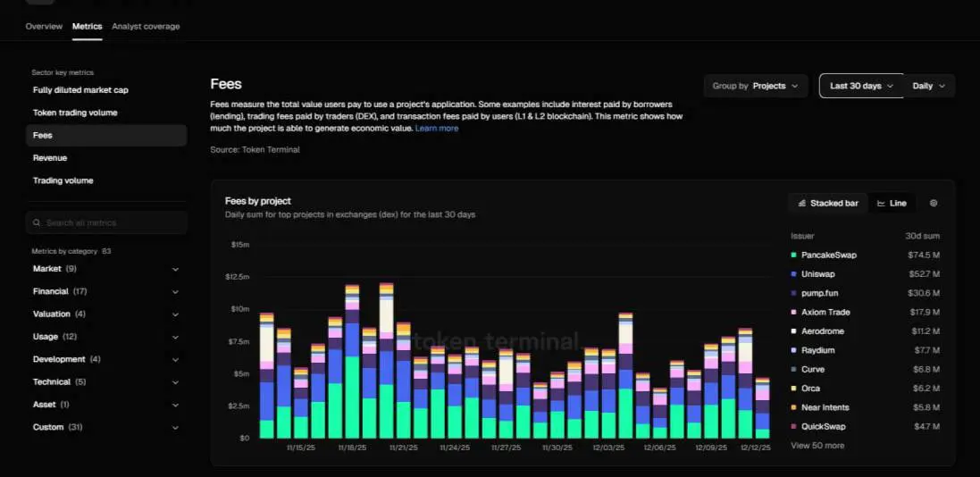The width and height of the screenshot is (980, 477).
Task: Click Raydium issuer name in legend
Action: tap(818, 350)
